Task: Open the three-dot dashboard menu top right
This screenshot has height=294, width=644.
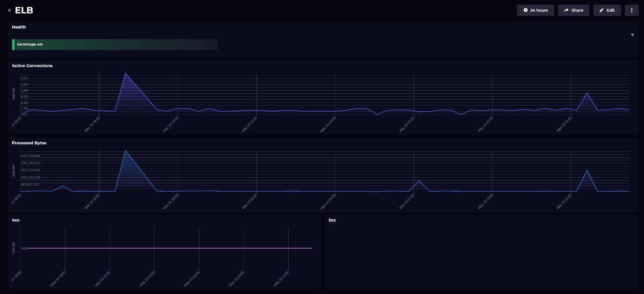Action: click(x=631, y=10)
